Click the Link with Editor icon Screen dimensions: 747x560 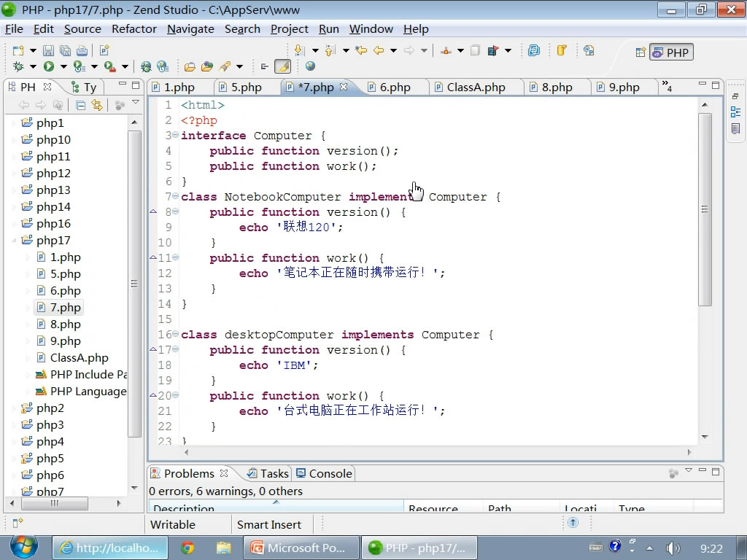point(97,105)
